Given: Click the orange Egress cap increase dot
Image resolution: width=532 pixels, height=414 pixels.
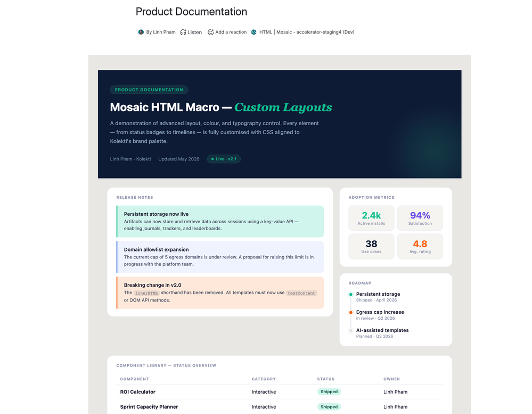Looking at the screenshot, I should (351, 312).
